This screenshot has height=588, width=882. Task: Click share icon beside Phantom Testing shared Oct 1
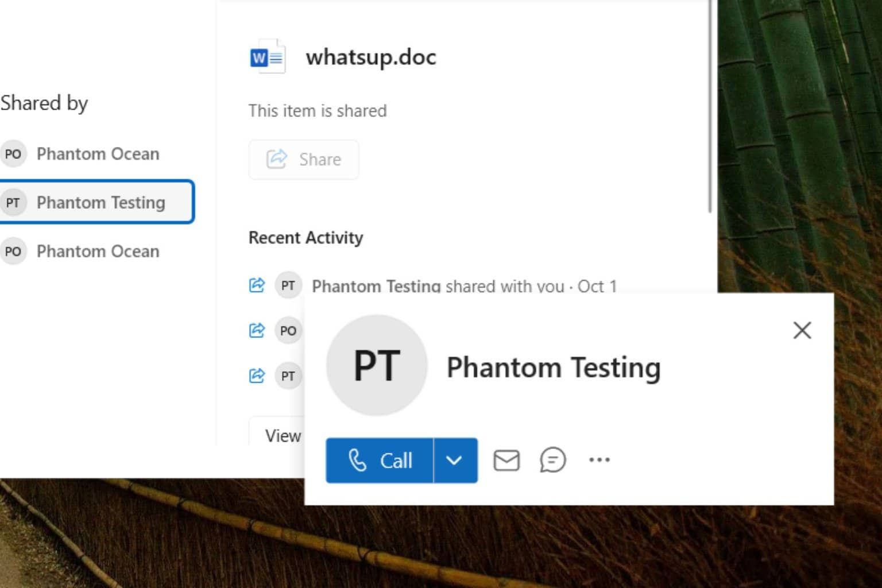[x=257, y=285]
